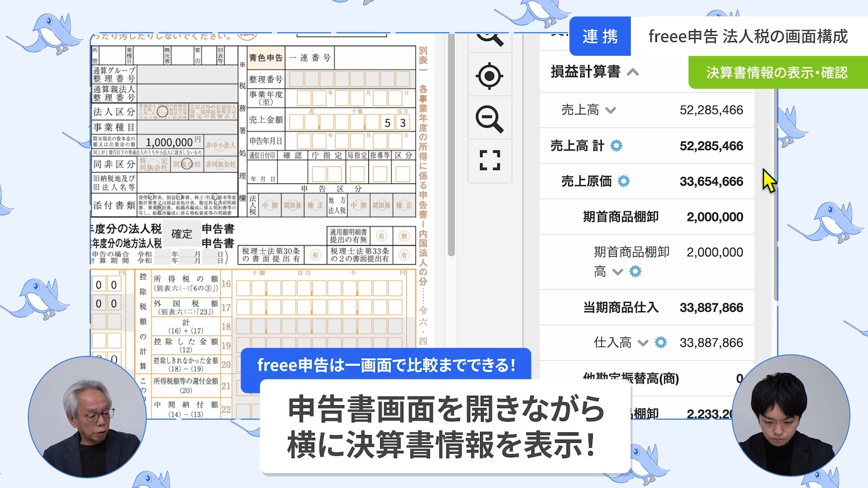Select 期限後 under 地方法人税 申告区分
Viewport: 868px width, 488px height.
[x=382, y=205]
